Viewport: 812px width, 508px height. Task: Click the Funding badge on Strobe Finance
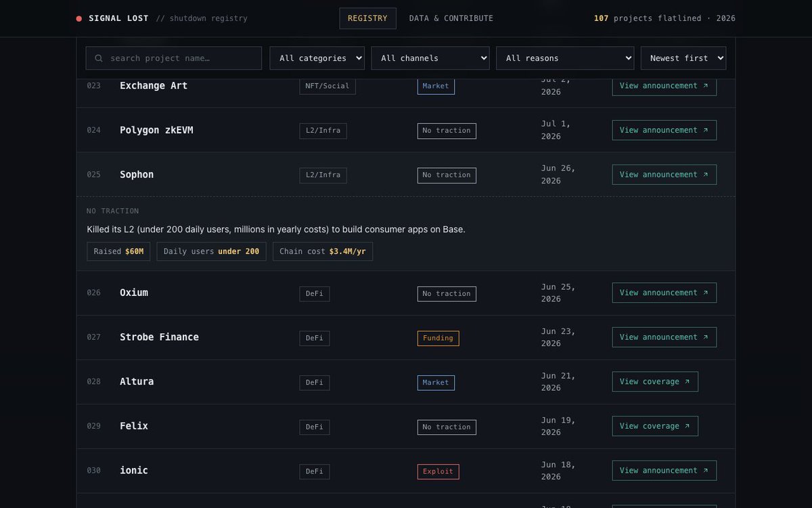click(438, 339)
